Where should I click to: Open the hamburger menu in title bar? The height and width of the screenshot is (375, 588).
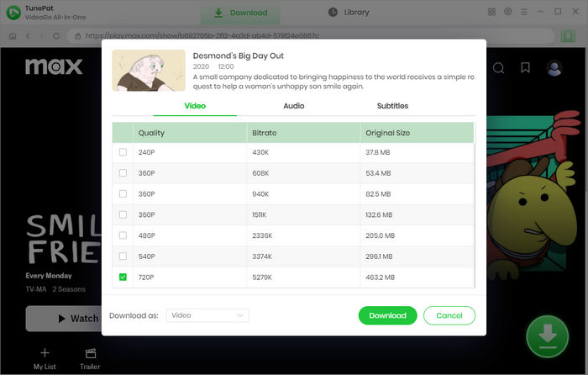click(x=524, y=13)
